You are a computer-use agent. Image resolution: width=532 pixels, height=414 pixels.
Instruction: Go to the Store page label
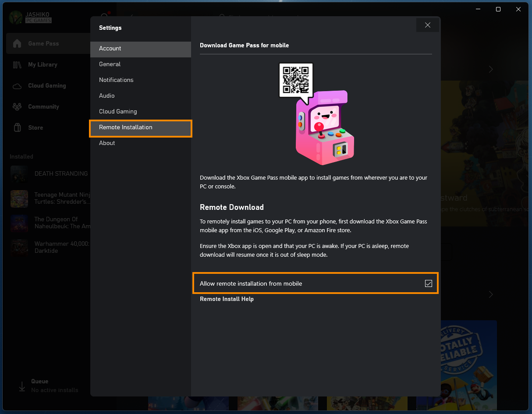[35, 127]
